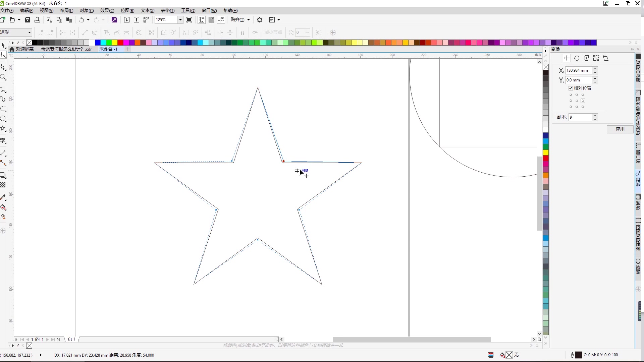Open the 矩形 selection mode dropdown
This screenshot has width=644, height=362.
pos(30,33)
